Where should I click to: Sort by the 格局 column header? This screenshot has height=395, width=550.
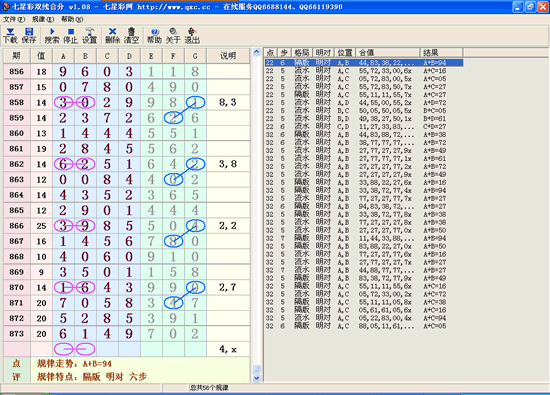(302, 53)
